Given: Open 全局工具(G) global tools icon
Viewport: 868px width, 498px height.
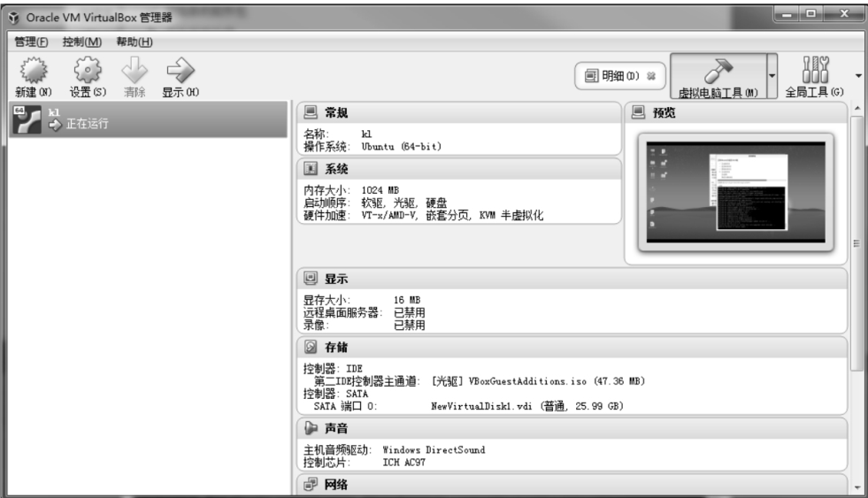Looking at the screenshot, I should point(815,76).
